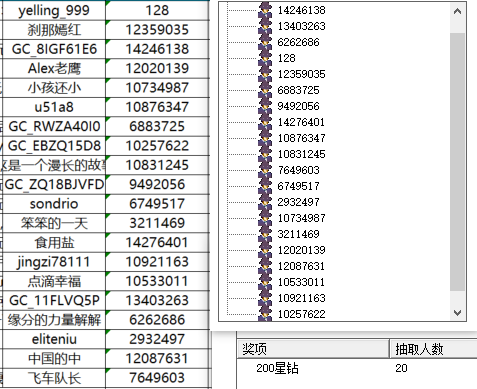Screen dimensions: 477x389
Task: Click spreadsheet cell GC_11FLVQ5P
Action: coord(54,301)
